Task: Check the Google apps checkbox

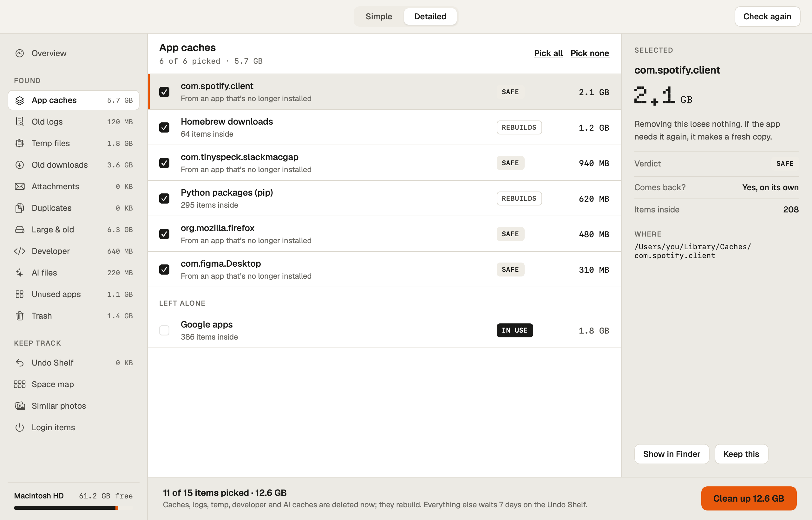Action: click(164, 330)
